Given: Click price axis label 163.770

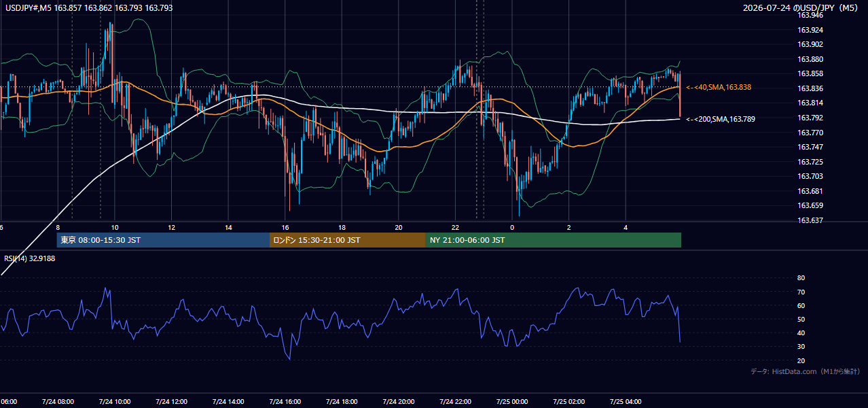Looking at the screenshot, I should (x=811, y=133).
